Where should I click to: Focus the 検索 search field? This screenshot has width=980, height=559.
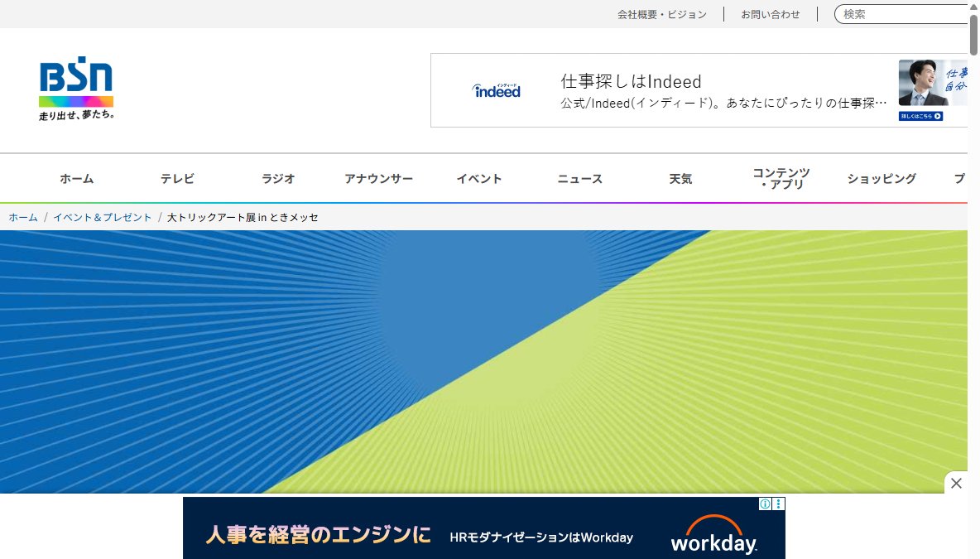pyautogui.click(x=901, y=14)
